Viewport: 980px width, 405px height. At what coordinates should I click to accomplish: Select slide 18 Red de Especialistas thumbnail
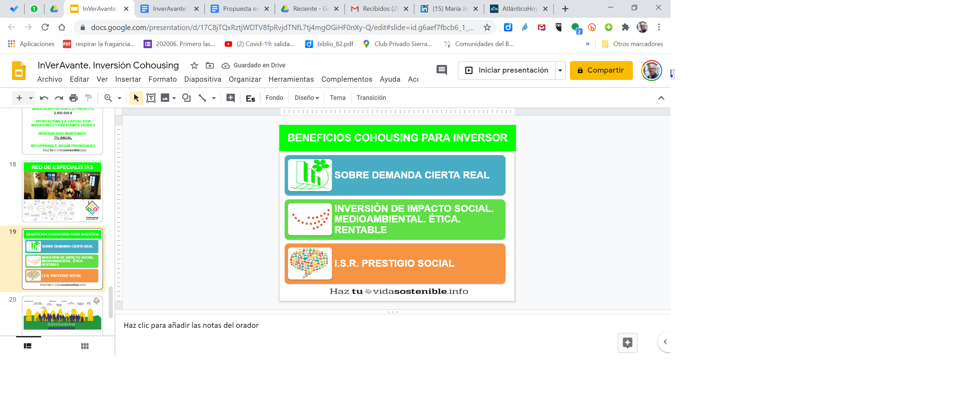(63, 191)
